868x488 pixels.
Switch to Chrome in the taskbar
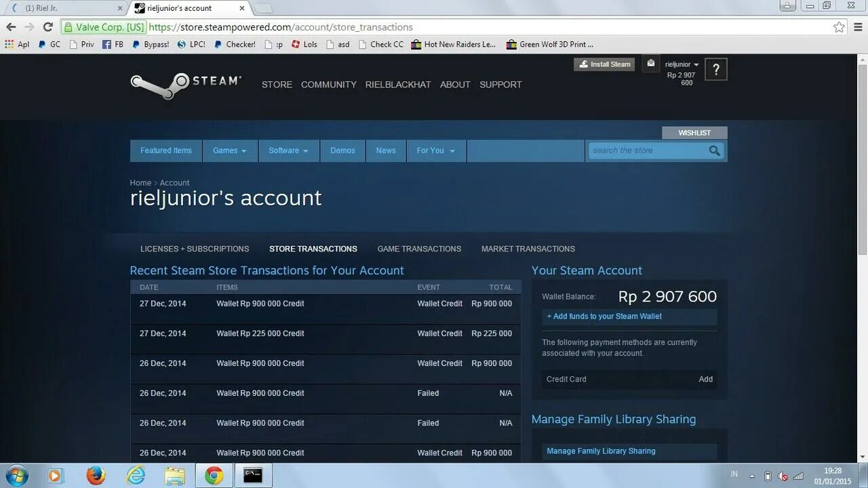point(214,475)
